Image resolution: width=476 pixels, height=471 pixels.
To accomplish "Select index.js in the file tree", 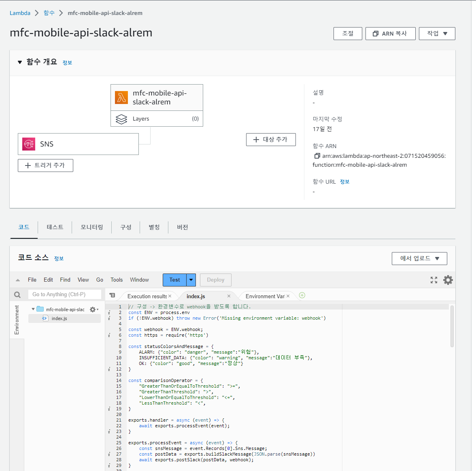I will tap(65, 318).
